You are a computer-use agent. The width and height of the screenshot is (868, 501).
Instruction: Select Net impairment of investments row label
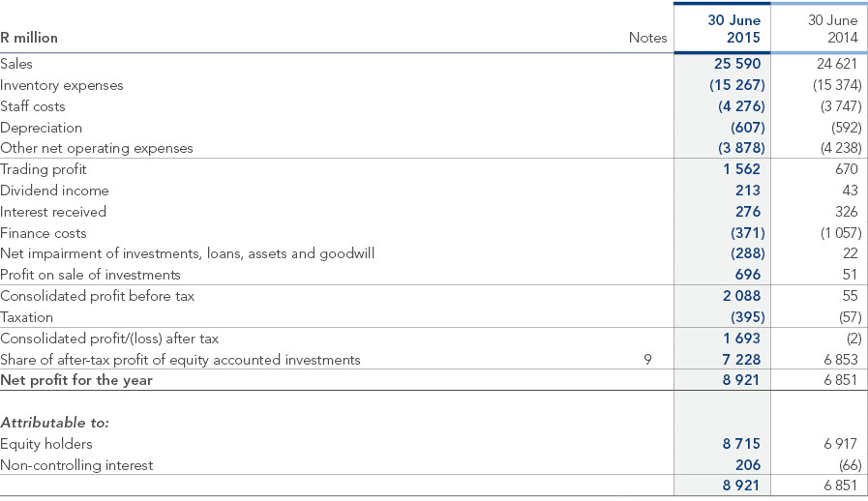(187, 253)
